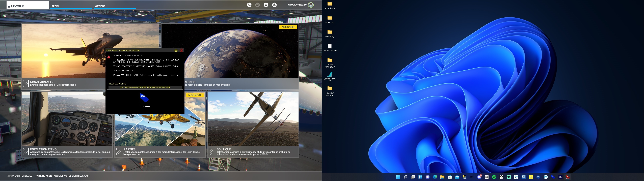The width and height of the screenshot is (644, 181).
Task: Click the arrow icon beside FORMATION EN VOL
Action: [x=25, y=152]
